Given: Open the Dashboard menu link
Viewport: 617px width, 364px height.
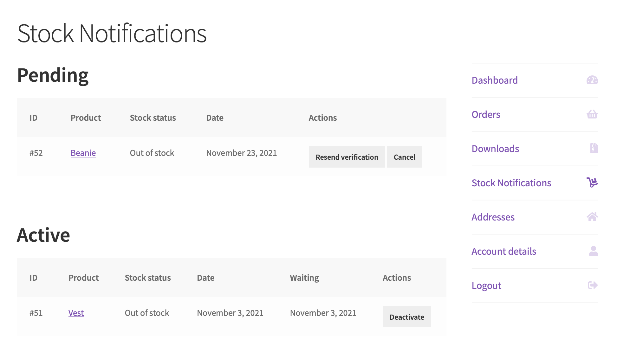Looking at the screenshot, I should point(494,80).
